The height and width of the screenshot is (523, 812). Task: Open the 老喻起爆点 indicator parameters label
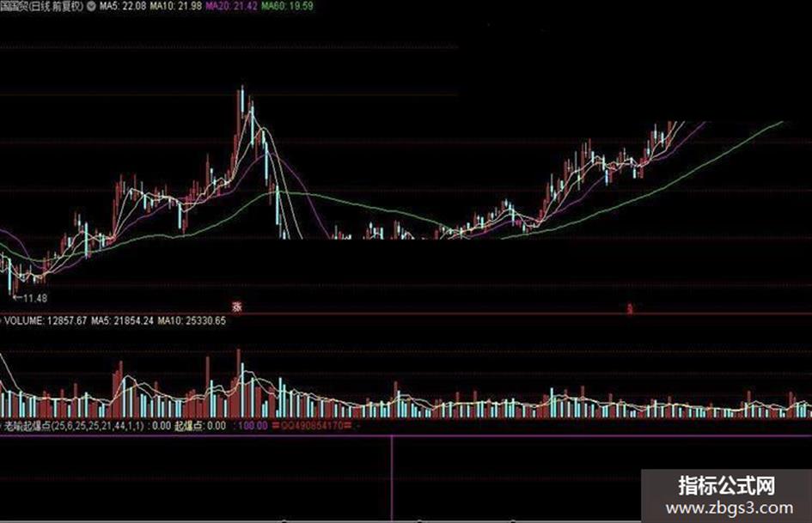(75, 426)
